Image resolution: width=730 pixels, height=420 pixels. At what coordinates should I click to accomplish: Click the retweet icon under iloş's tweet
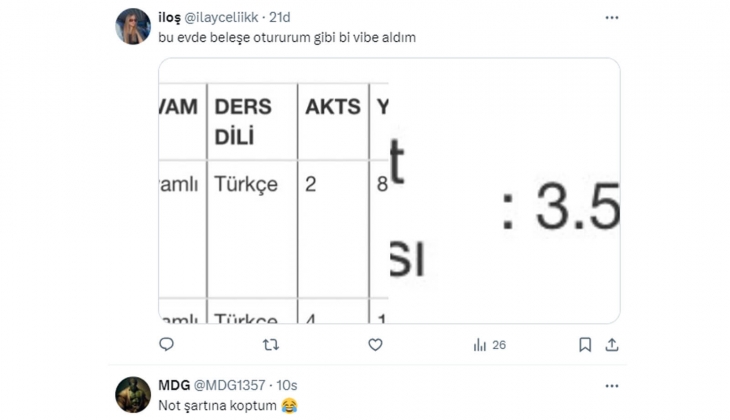[271, 345]
